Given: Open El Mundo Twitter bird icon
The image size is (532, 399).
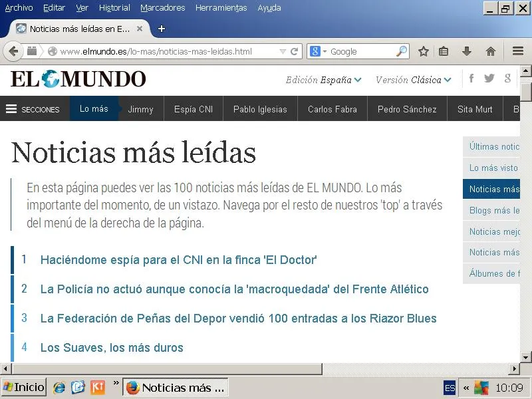Looking at the screenshot, I should point(489,78).
